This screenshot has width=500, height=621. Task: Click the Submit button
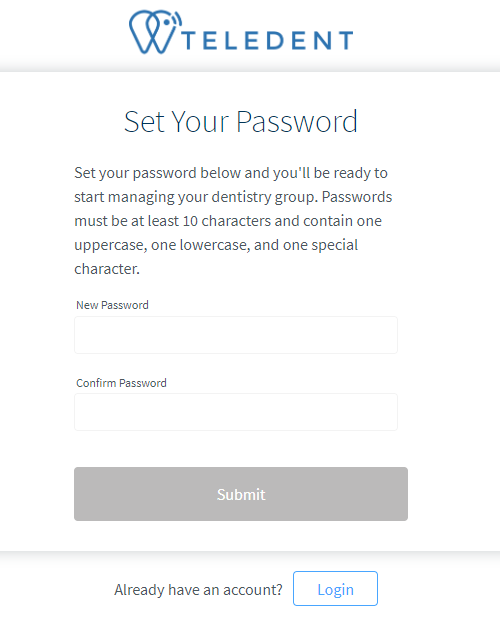click(241, 494)
